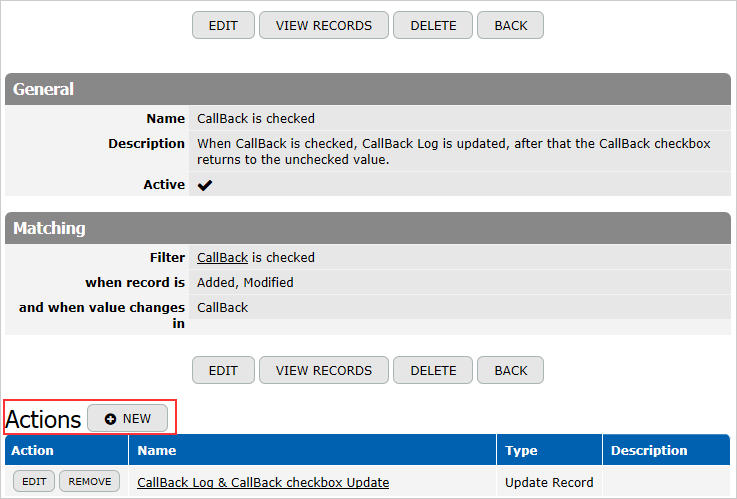
Task: Click the top DELETE button
Action: pyautogui.click(x=433, y=25)
